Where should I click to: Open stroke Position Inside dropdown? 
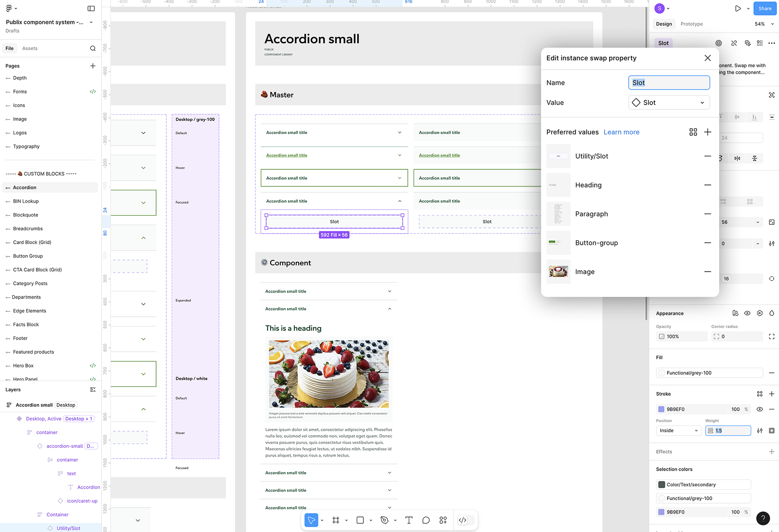click(x=679, y=431)
